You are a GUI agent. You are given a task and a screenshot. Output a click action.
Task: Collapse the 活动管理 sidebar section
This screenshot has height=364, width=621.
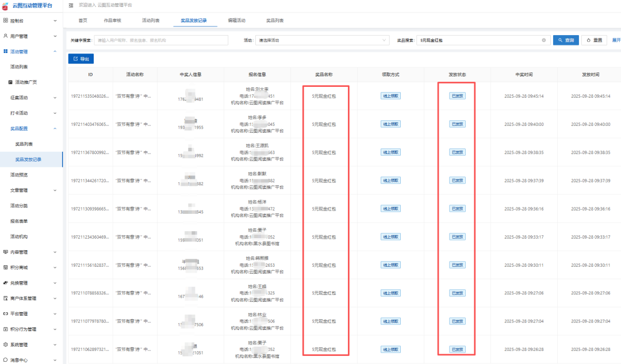pyautogui.click(x=55, y=52)
